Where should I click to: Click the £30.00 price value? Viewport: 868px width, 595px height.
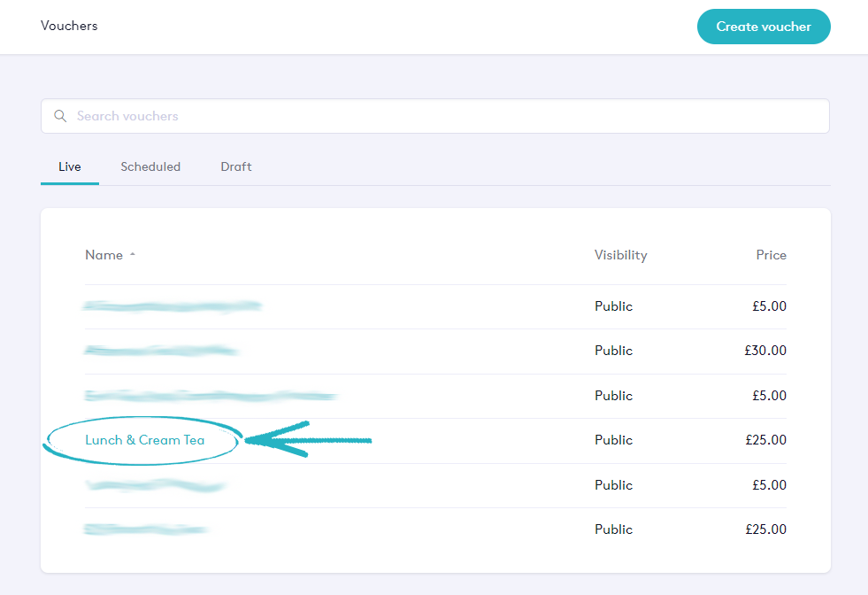[x=765, y=351]
